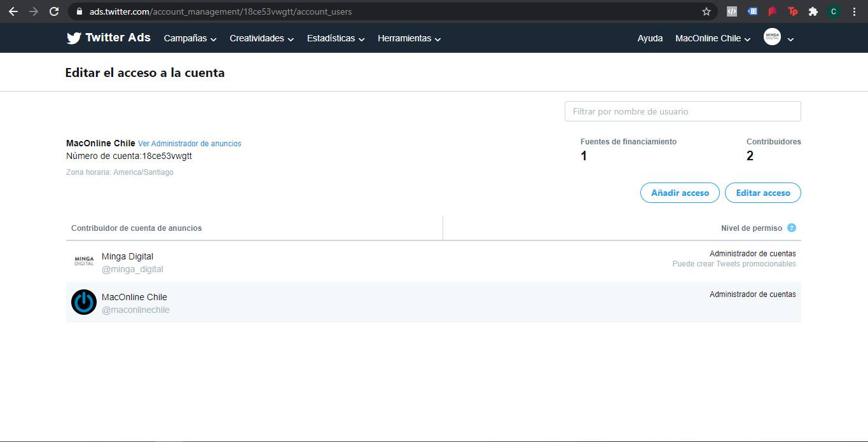Click the Añadir acceso button
Screen dimensions: 868x442
680,193
